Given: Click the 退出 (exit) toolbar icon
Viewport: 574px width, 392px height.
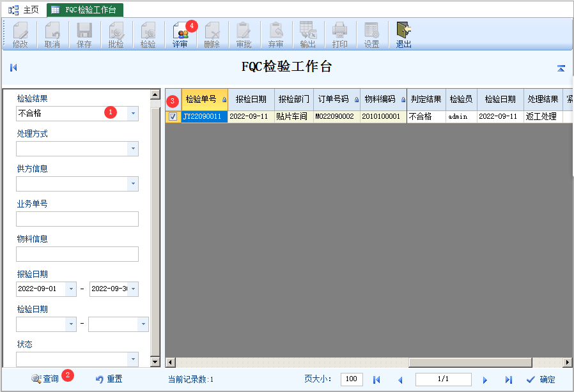Looking at the screenshot, I should 404,34.
